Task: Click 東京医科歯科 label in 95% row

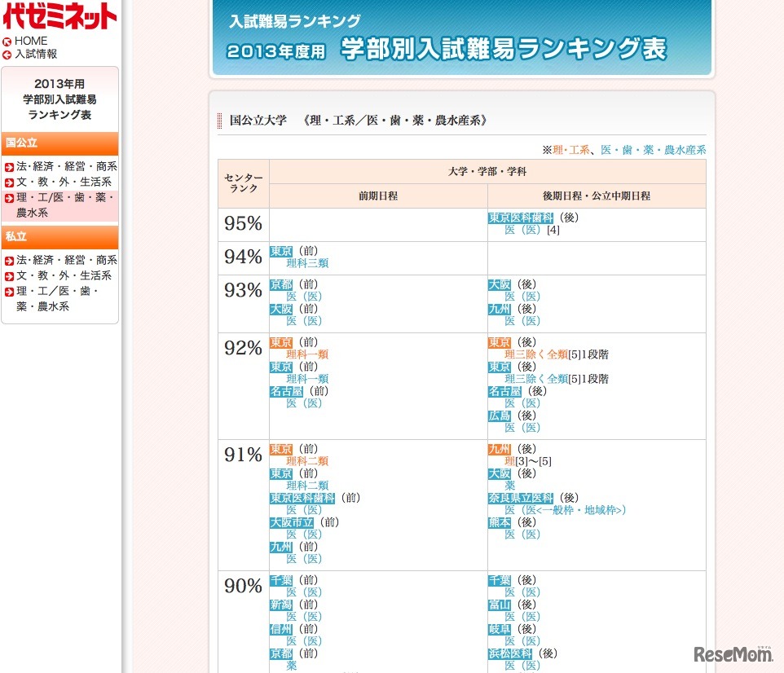Action: [x=521, y=218]
